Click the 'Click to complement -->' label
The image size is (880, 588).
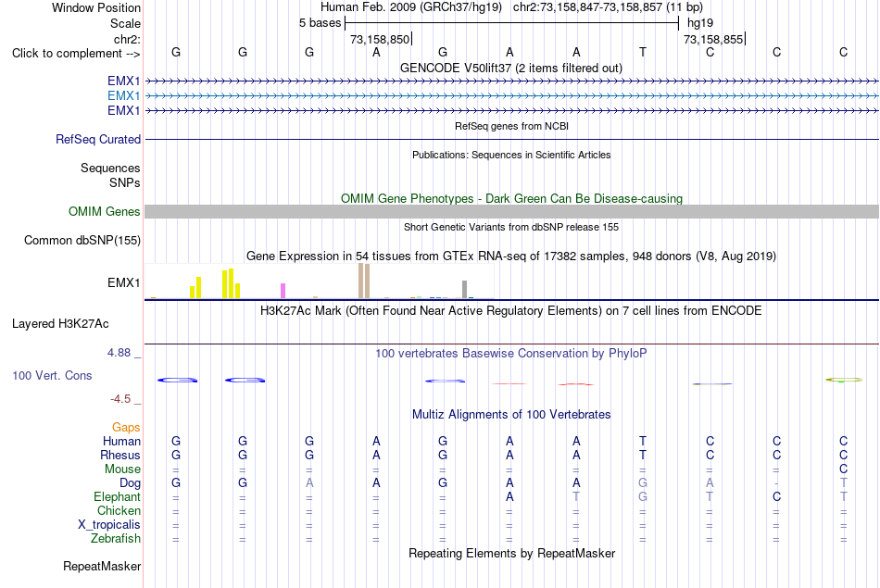tap(76, 54)
